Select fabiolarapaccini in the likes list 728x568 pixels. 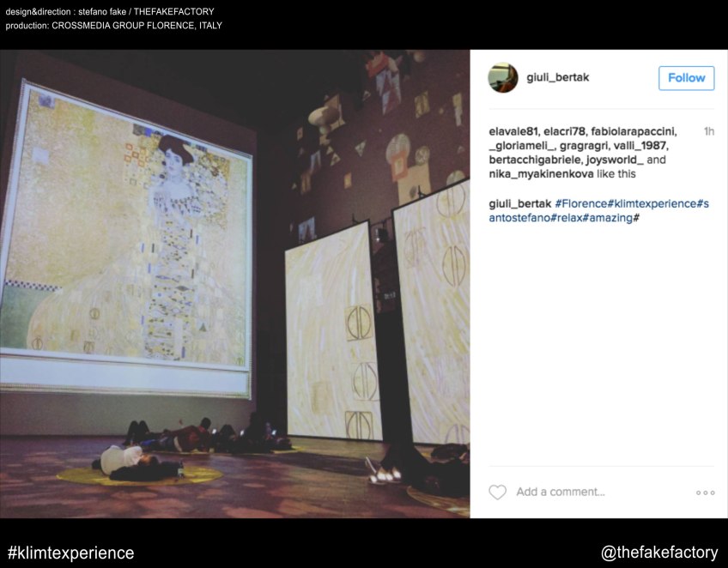(633, 131)
